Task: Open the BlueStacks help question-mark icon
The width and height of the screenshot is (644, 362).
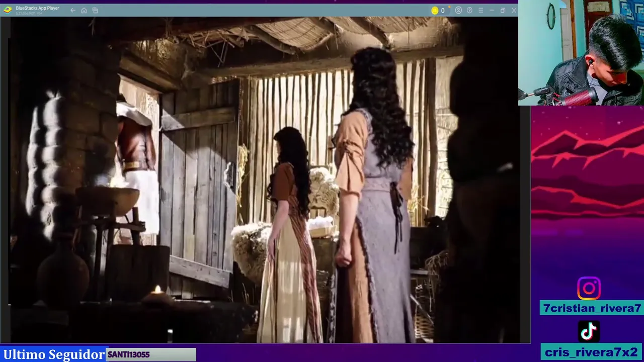Action: pyautogui.click(x=469, y=10)
